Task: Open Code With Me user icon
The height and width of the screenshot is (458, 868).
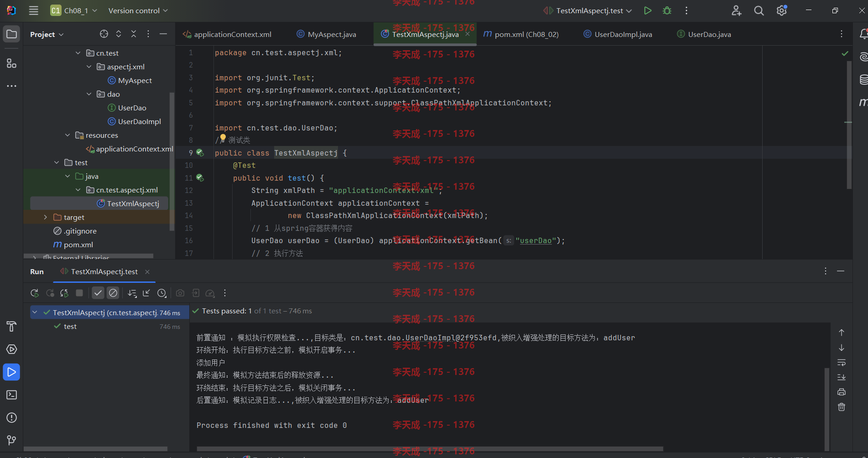Action: click(736, 10)
